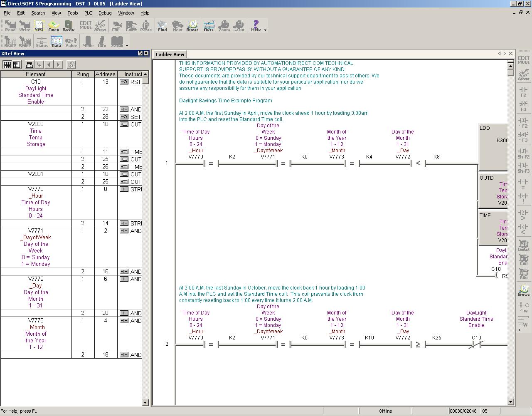Screen dimensions: 532x416
Task: Insert a normally open contact F2
Action: point(524,92)
